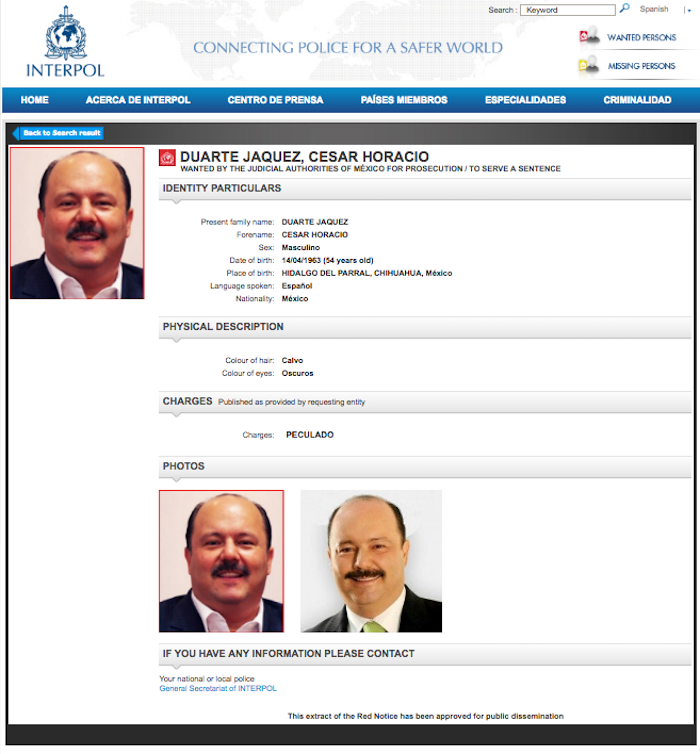Open the Spanish language dropdown arrow
This screenshot has width=700, height=754.
click(x=687, y=10)
